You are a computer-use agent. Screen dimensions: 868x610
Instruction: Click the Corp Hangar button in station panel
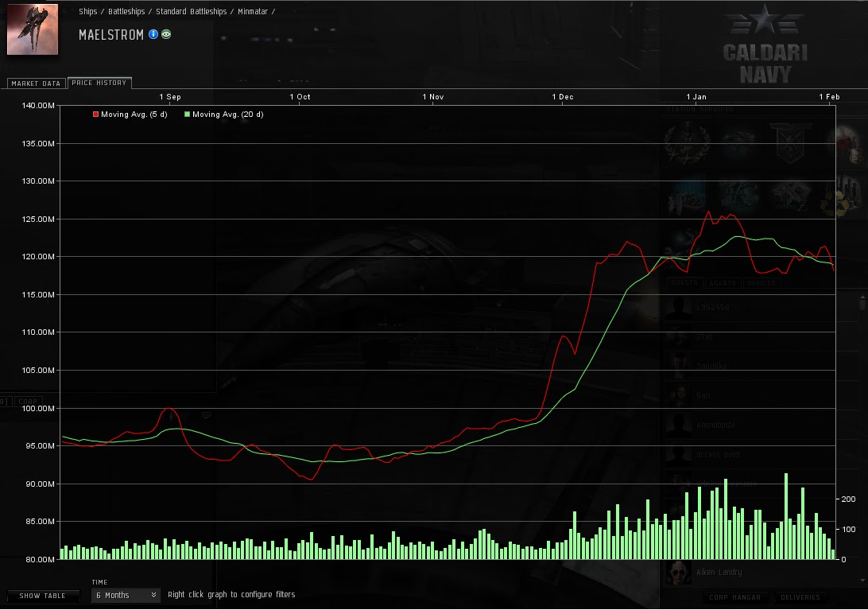[734, 597]
